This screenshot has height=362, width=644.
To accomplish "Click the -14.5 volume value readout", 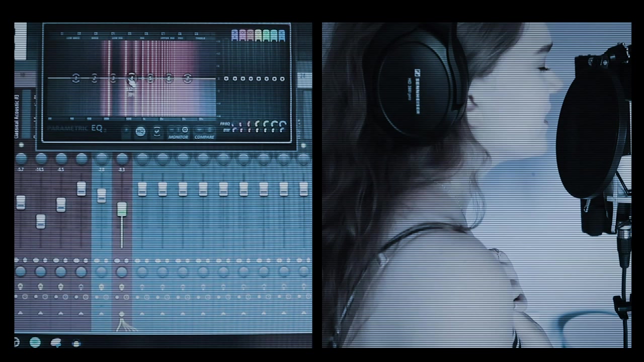I will click(41, 170).
